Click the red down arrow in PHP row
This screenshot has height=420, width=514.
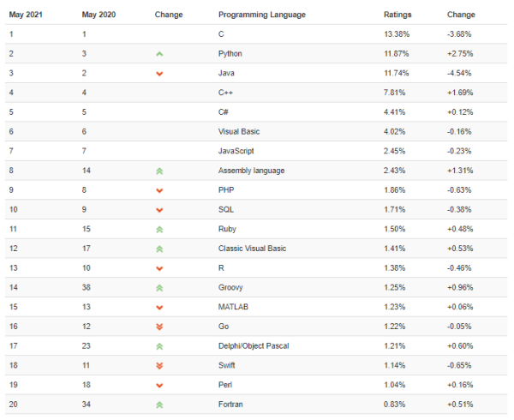click(x=159, y=190)
